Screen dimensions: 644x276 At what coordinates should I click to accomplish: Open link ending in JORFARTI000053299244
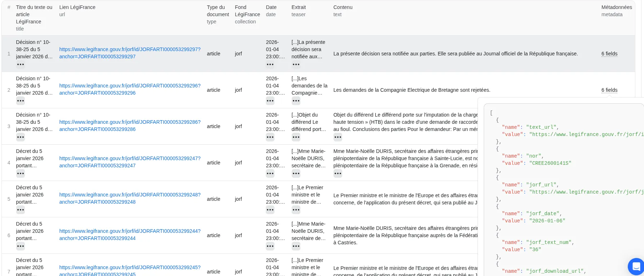(130, 235)
